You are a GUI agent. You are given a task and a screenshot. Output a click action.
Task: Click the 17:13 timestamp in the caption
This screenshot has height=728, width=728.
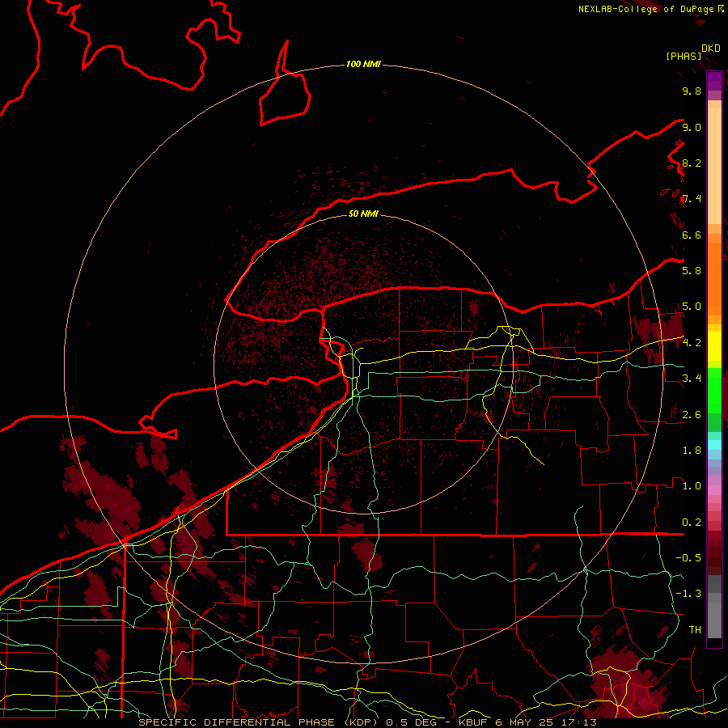click(x=578, y=722)
